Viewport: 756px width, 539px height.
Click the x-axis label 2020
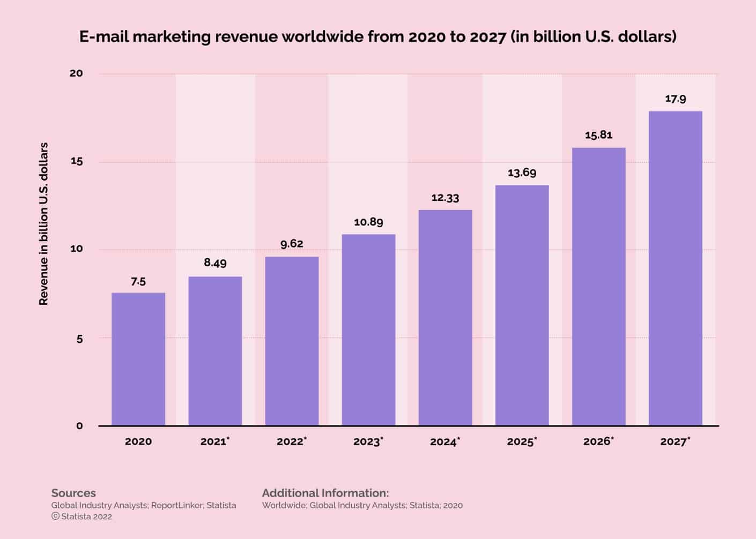tap(138, 441)
